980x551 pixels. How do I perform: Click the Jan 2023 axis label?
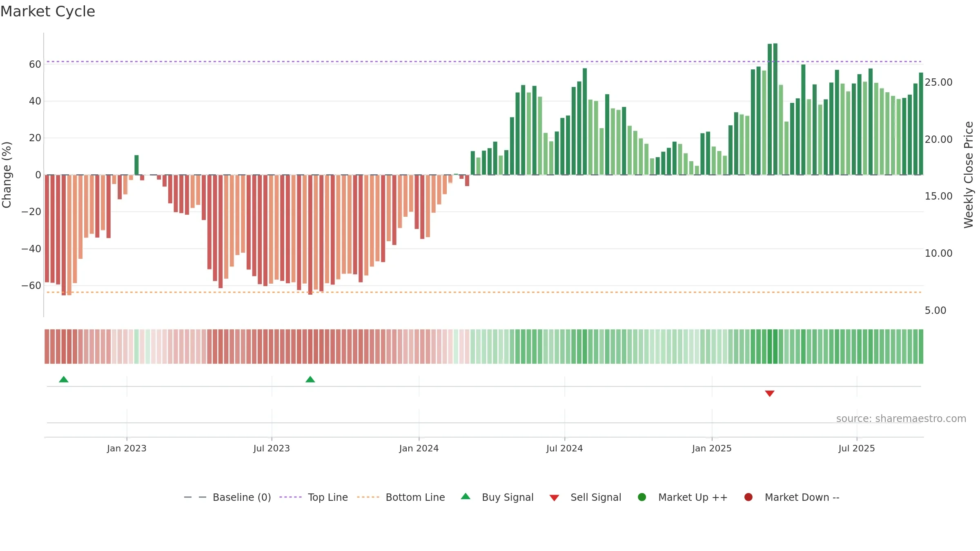[x=127, y=449]
